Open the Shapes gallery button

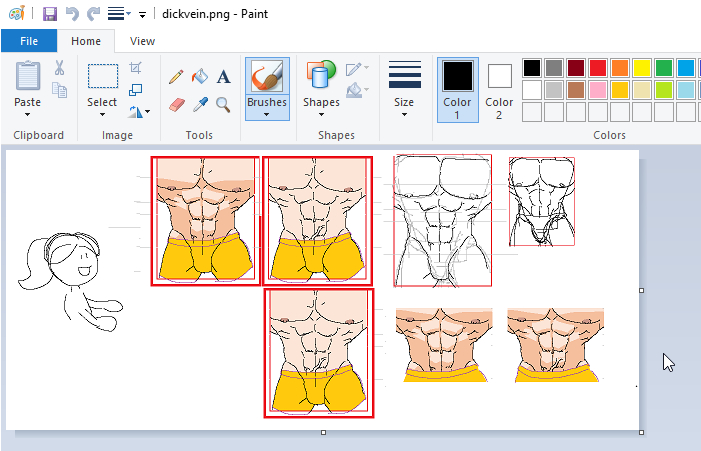321,88
